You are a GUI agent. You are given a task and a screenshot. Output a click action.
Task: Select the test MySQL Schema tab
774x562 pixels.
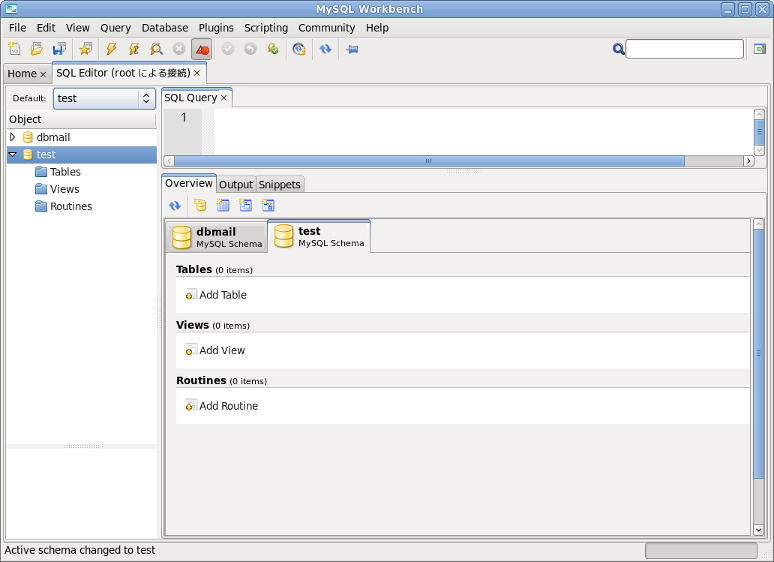(319, 236)
